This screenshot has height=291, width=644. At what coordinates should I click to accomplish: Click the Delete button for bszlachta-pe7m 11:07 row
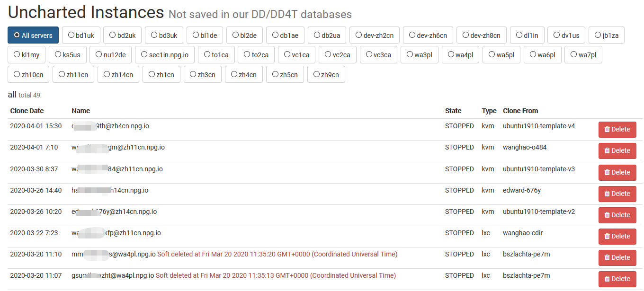617,279
